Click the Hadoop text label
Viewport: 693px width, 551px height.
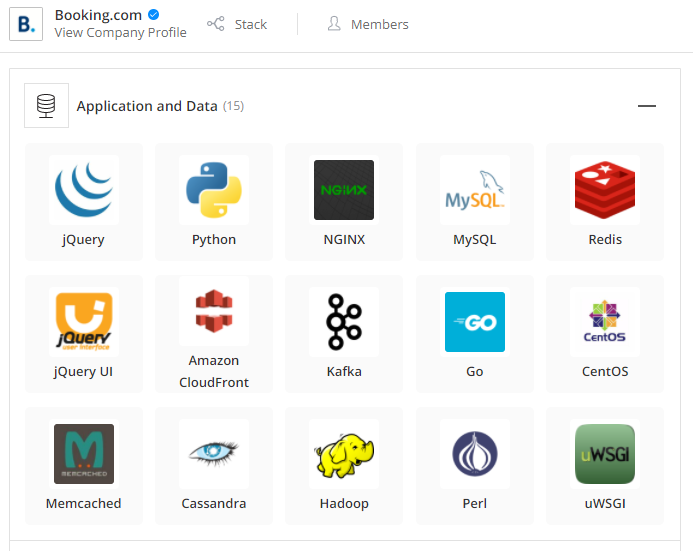[x=344, y=504]
